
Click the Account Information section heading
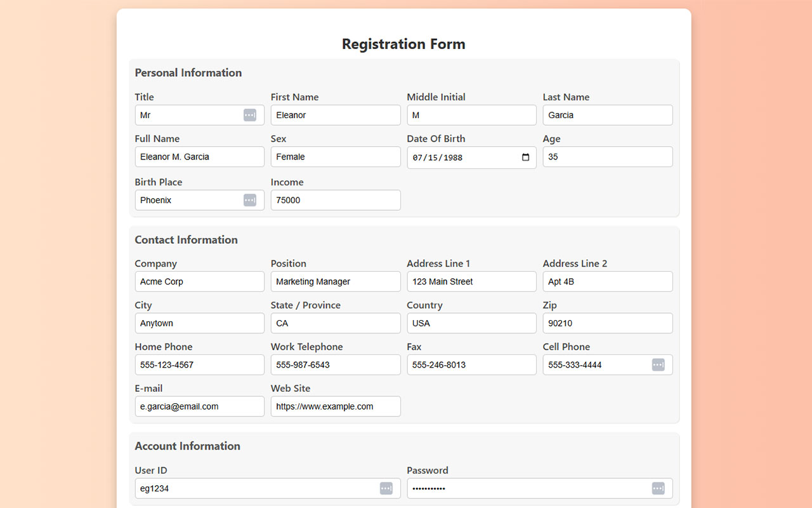coord(187,446)
